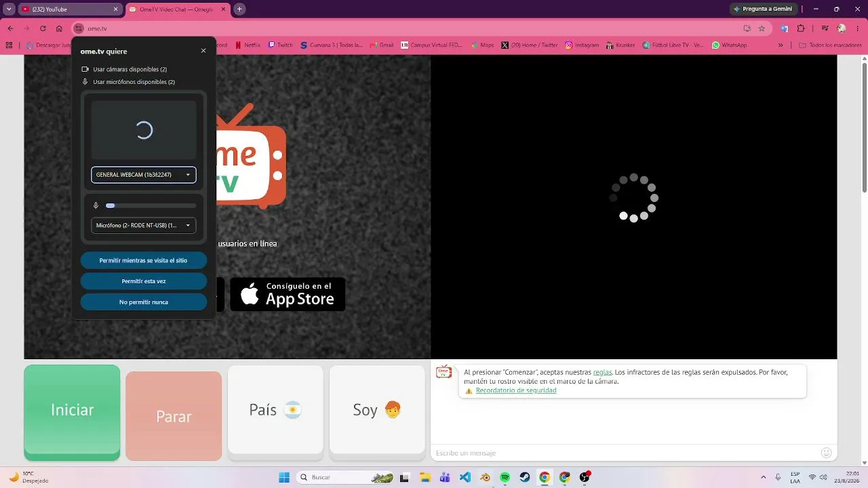Screen dimensions: 868x488
Task: Open the Windows Start menu
Action: point(284,477)
